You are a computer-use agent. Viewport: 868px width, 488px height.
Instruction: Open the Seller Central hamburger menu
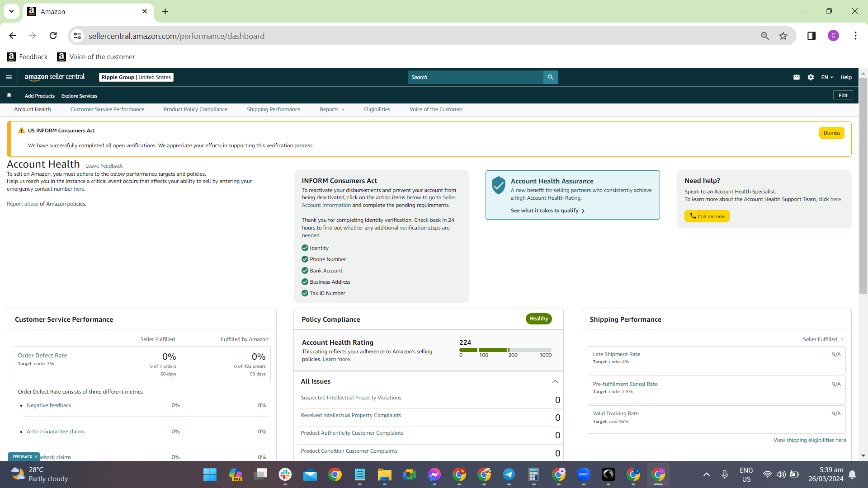click(9, 77)
